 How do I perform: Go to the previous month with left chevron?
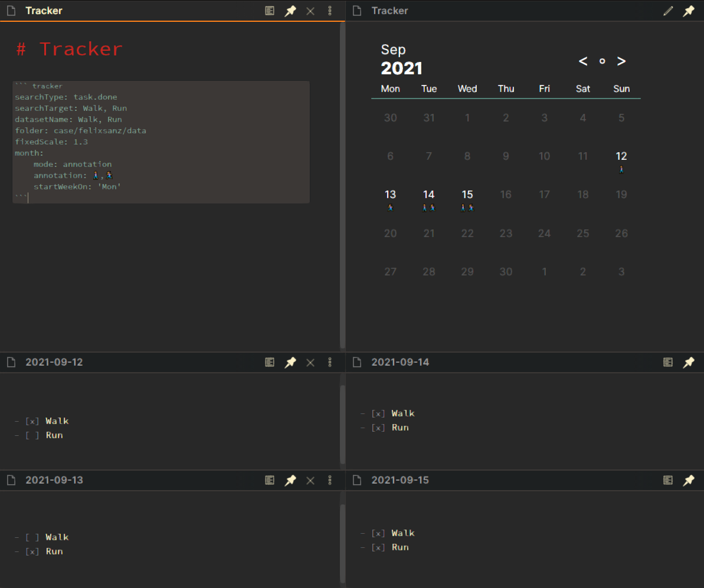pyautogui.click(x=582, y=61)
